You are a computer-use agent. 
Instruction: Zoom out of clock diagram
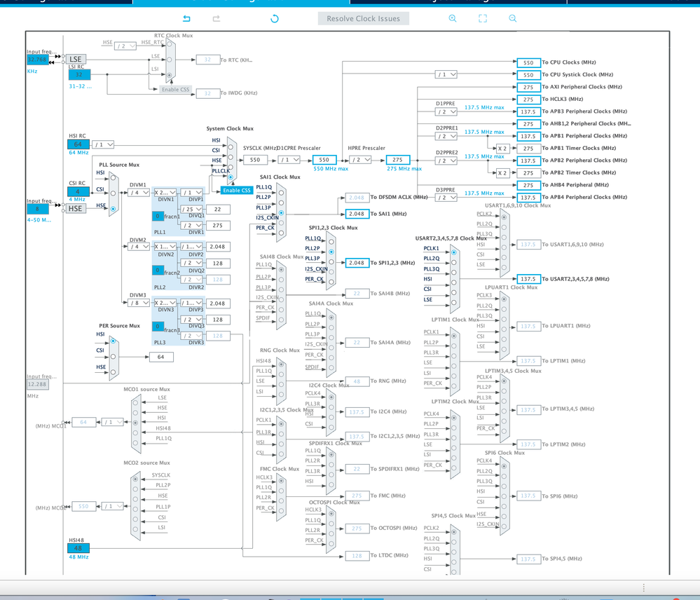click(512, 18)
